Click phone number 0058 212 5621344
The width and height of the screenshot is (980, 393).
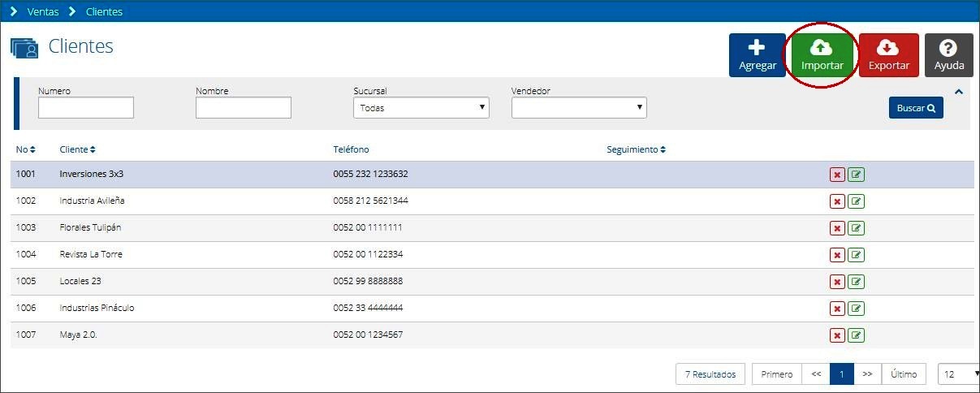pyautogui.click(x=370, y=201)
